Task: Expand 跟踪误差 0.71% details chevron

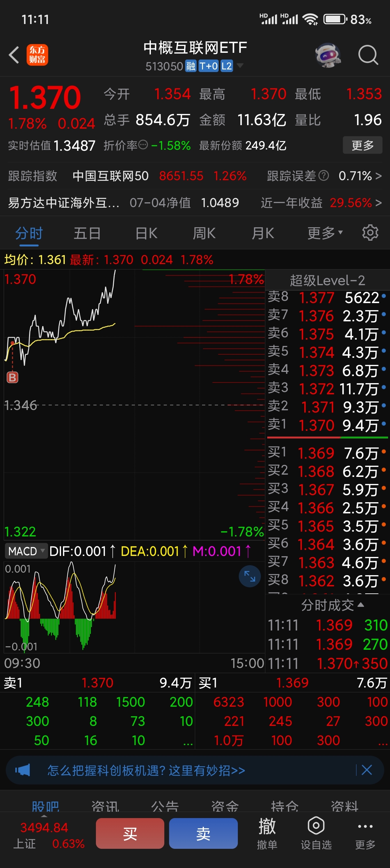Action: click(x=379, y=176)
